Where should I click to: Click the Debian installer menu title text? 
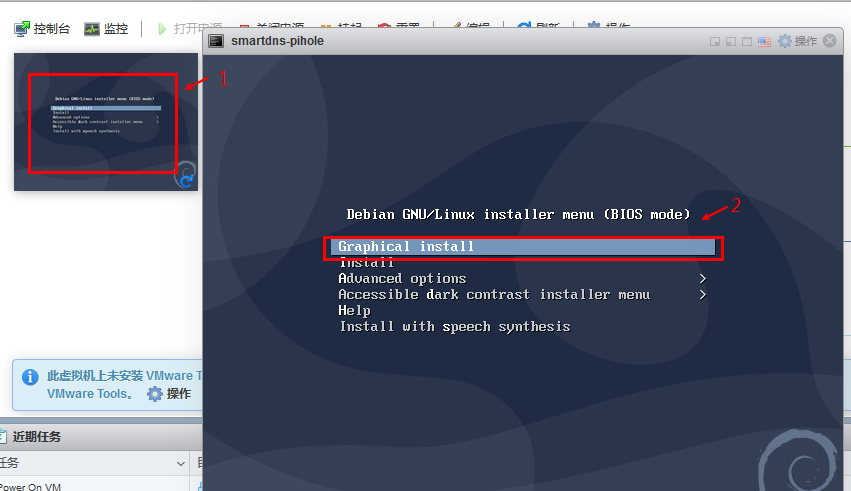click(518, 215)
